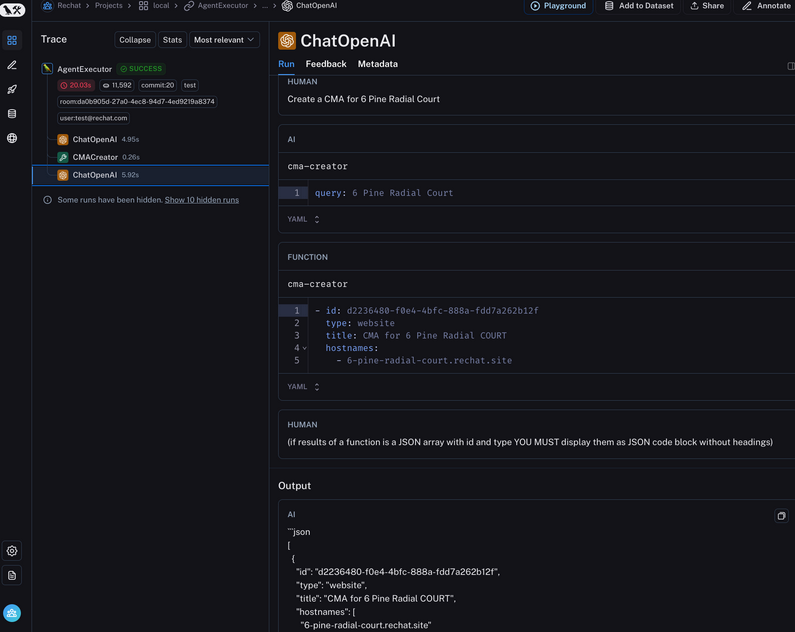Click query line in cma-creator YAML
The width and height of the screenshot is (795, 632).
tap(384, 193)
